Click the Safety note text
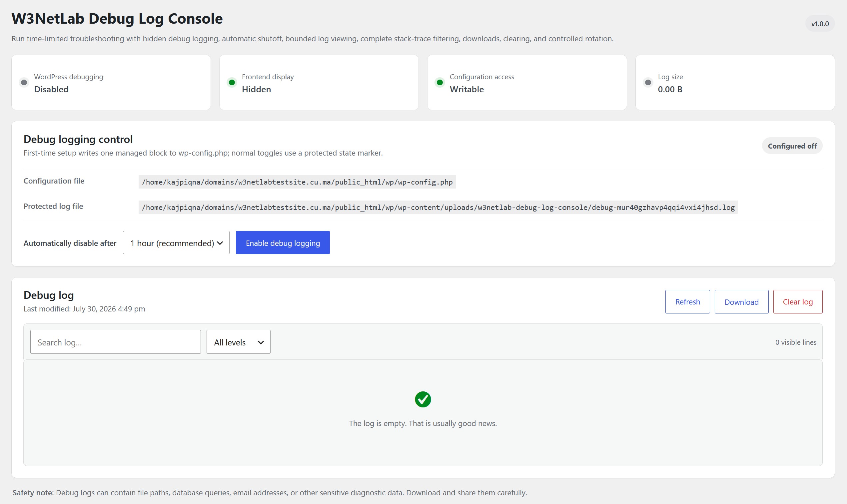 pyautogui.click(x=270, y=493)
